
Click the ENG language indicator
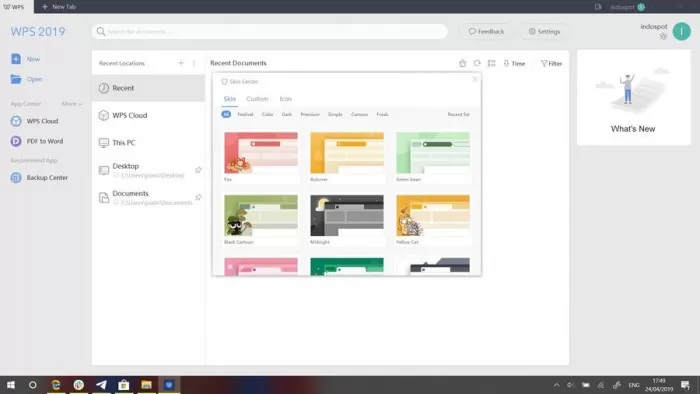[634, 385]
